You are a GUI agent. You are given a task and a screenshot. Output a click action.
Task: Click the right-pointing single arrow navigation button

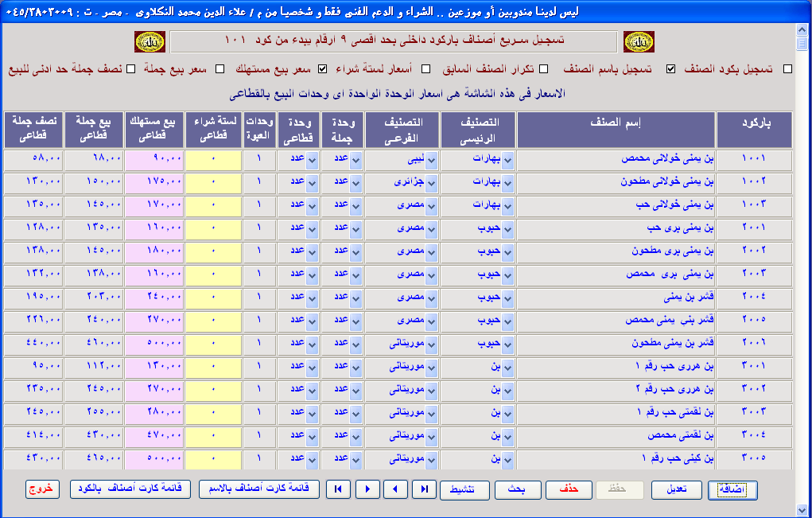[367, 489]
